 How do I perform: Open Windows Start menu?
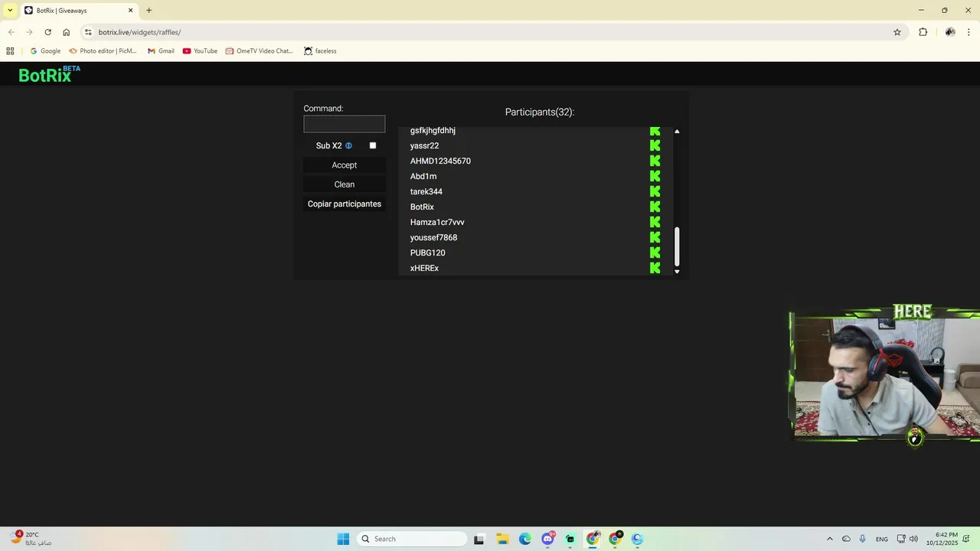tap(343, 539)
